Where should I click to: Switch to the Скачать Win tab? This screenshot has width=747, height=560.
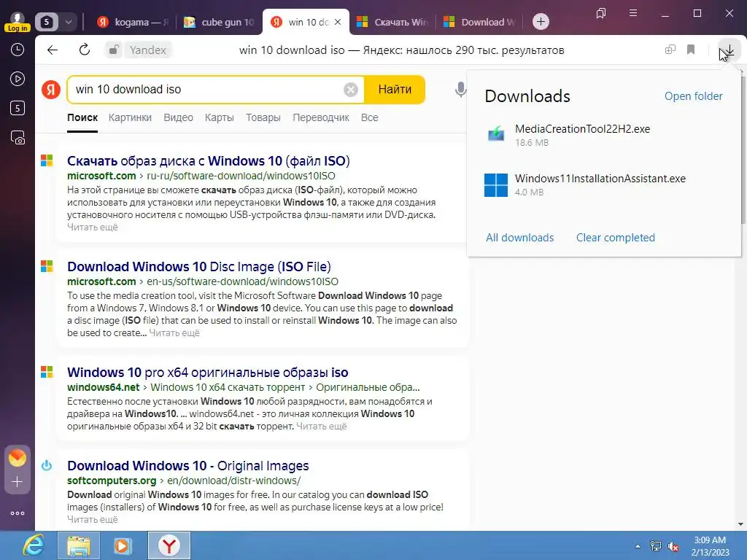coord(393,22)
